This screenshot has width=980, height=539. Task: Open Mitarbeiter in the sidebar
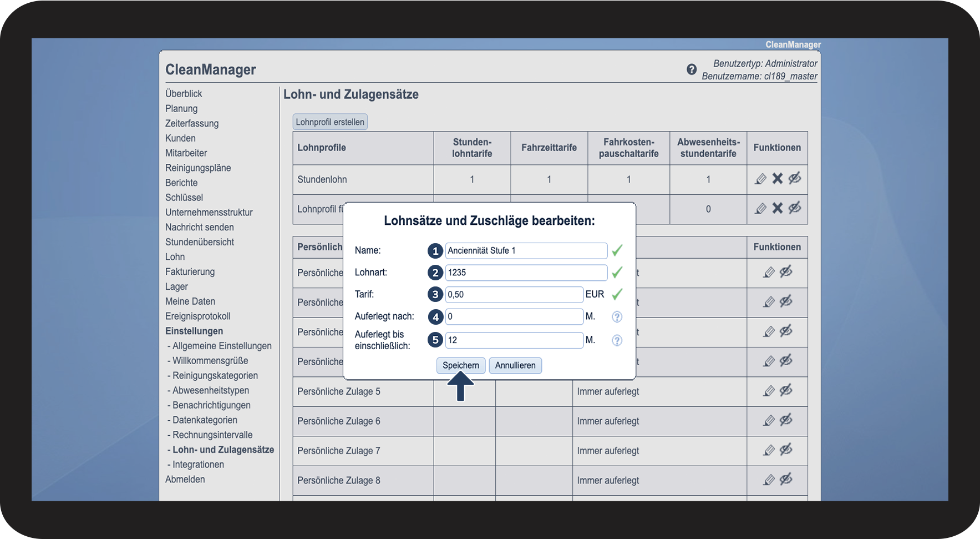(x=186, y=153)
